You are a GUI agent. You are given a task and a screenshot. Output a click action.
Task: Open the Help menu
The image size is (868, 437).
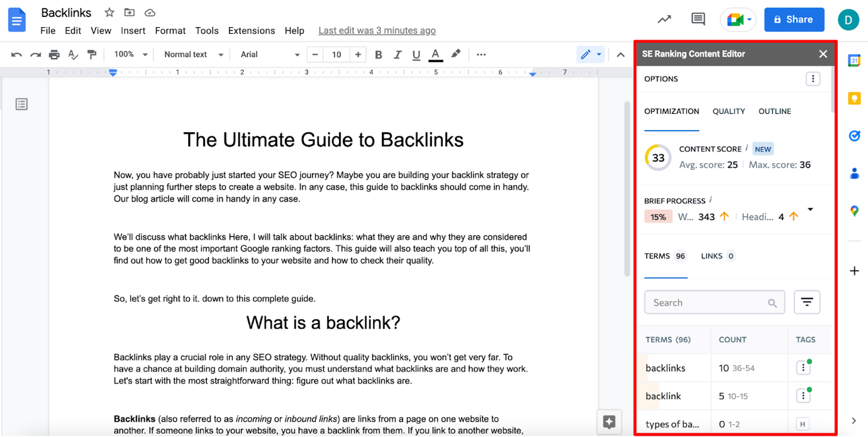tap(294, 31)
